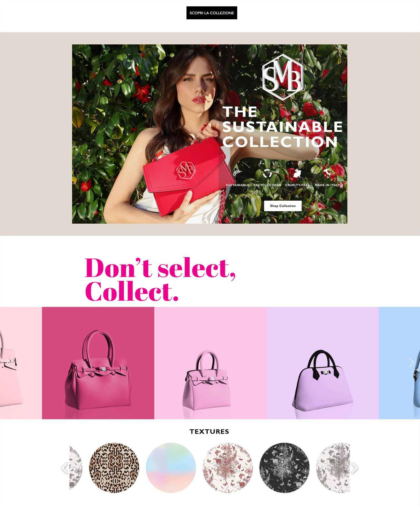Choose the red floral toile texture
The width and height of the screenshot is (420, 507).
tap(228, 468)
